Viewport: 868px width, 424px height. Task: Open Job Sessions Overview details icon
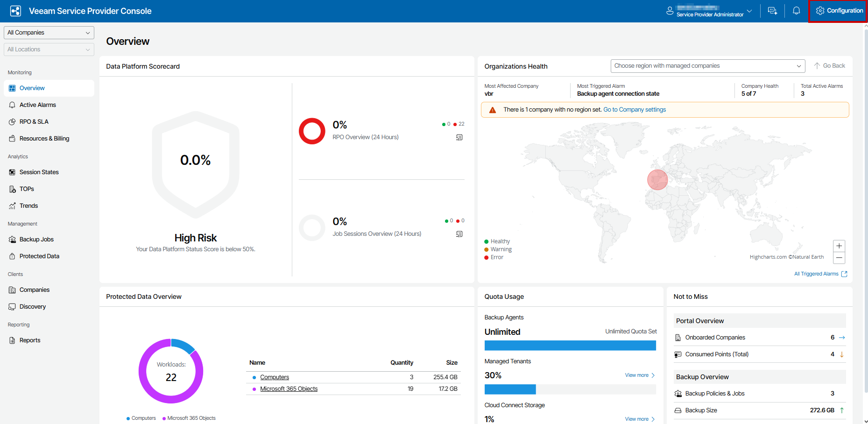click(x=459, y=234)
